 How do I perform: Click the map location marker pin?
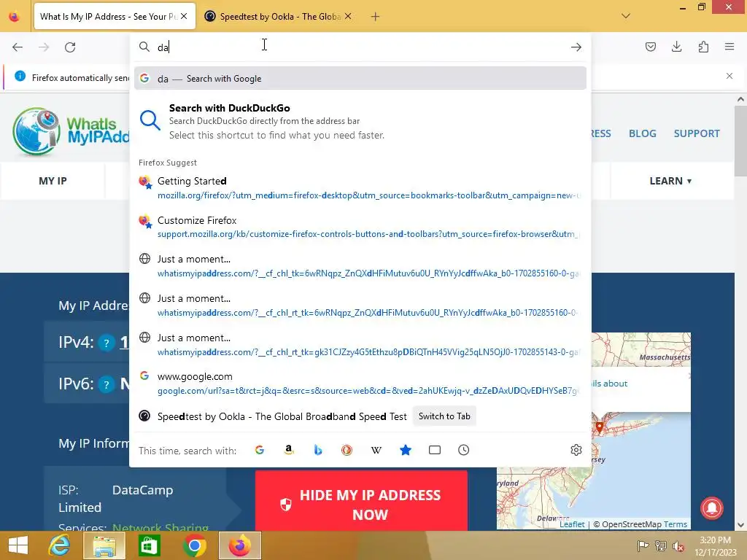click(x=600, y=427)
